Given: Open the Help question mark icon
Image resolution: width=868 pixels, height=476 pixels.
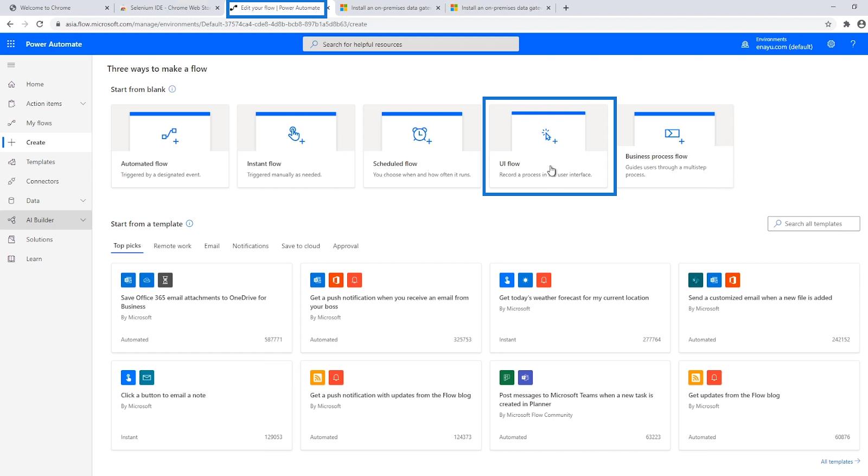Looking at the screenshot, I should 853,44.
